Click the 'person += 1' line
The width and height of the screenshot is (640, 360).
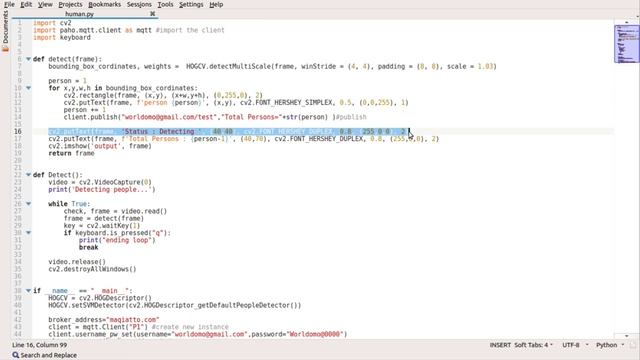point(84,110)
